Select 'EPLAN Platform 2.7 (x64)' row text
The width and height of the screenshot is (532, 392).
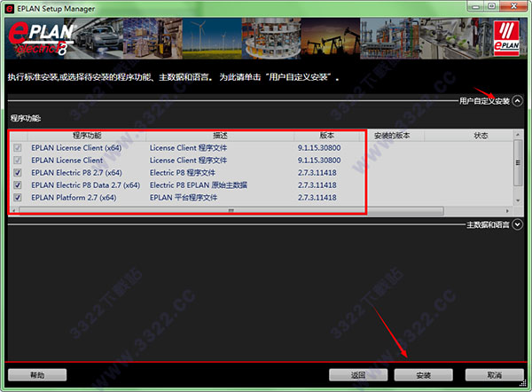[x=74, y=198]
